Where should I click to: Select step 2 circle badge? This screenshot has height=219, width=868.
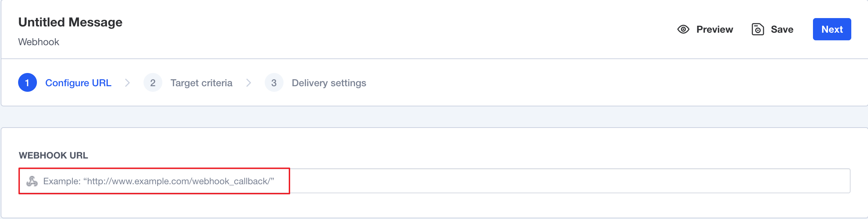tap(153, 82)
